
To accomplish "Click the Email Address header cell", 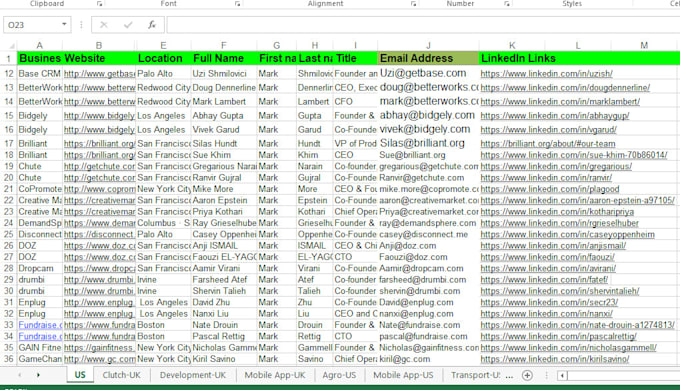I will click(x=428, y=58).
